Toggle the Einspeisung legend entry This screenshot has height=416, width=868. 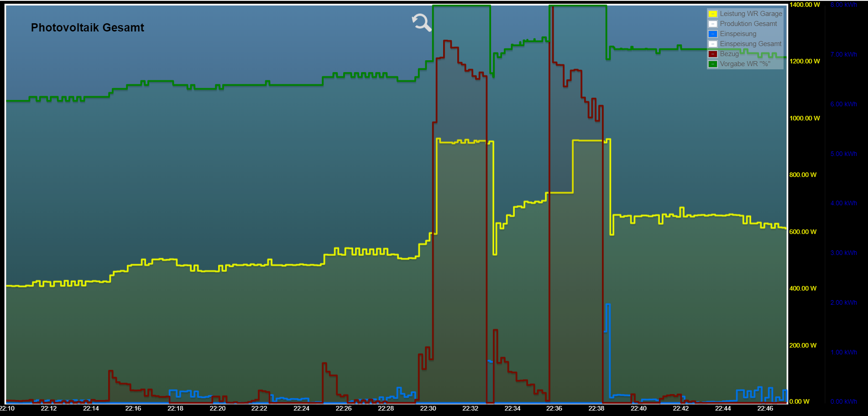[732, 34]
